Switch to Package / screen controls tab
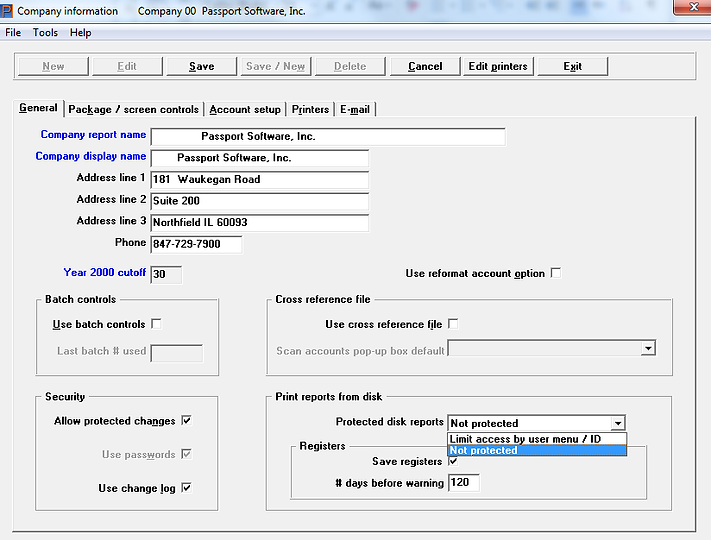Image resolution: width=711 pixels, height=540 pixels. [x=133, y=109]
